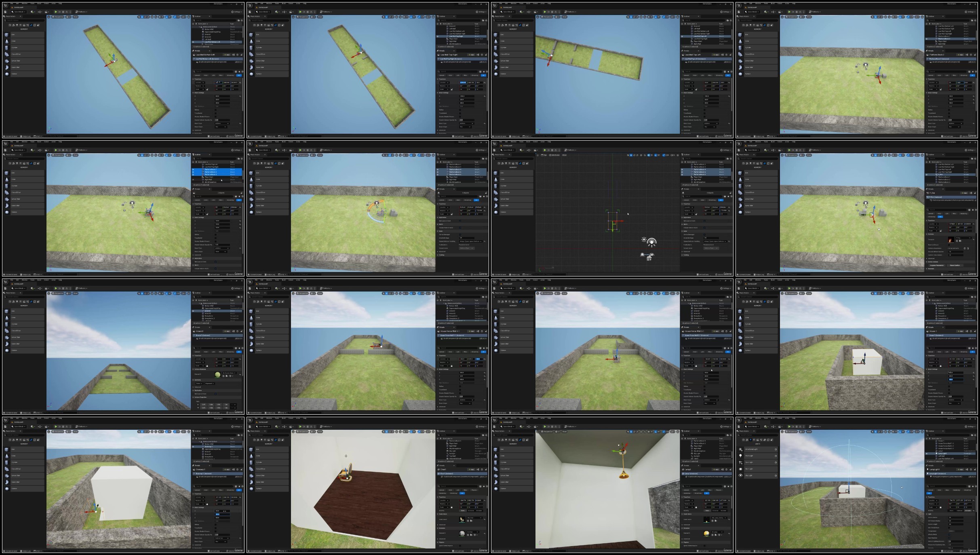Screen dimensions: 980x555
Task: Set LampLight1 mobility to Movable
Action: click(x=968, y=511)
